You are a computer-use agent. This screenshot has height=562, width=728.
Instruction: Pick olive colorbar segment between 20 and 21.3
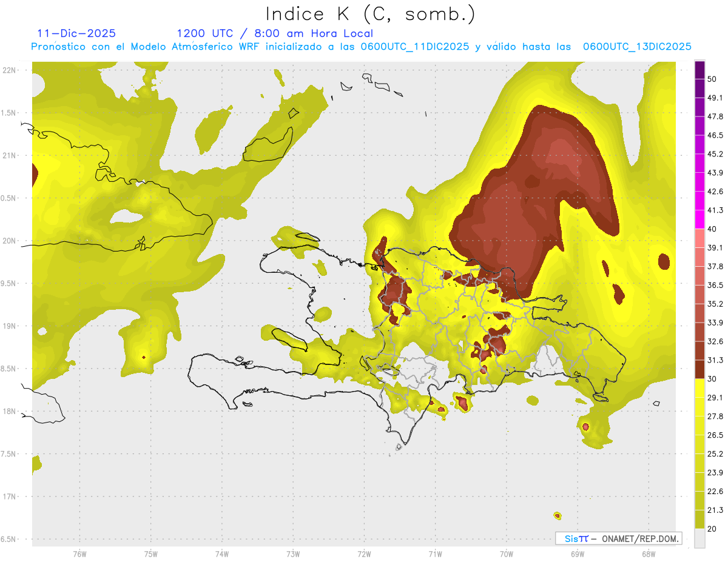pyautogui.click(x=699, y=520)
